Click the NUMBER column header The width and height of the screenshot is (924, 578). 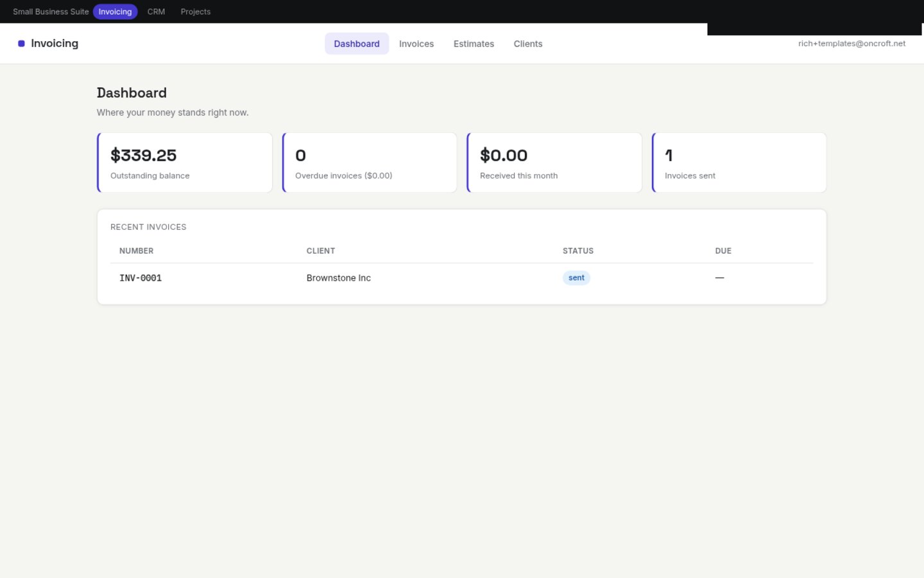(x=136, y=251)
